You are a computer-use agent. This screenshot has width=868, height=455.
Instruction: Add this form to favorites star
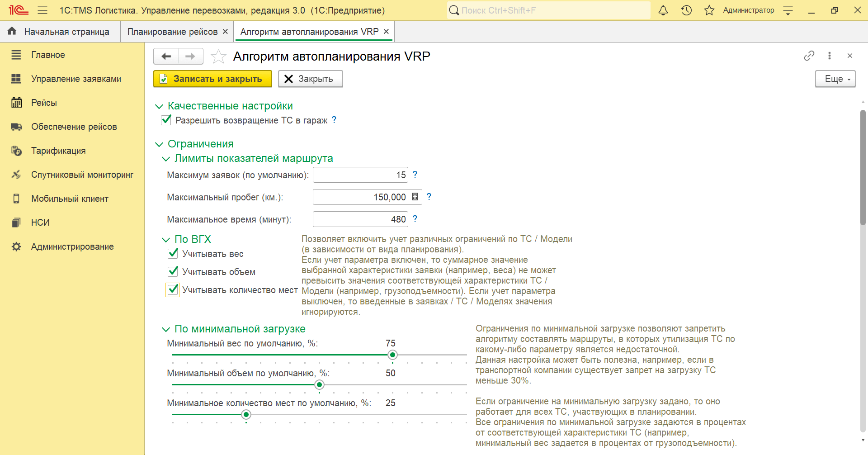tap(218, 57)
